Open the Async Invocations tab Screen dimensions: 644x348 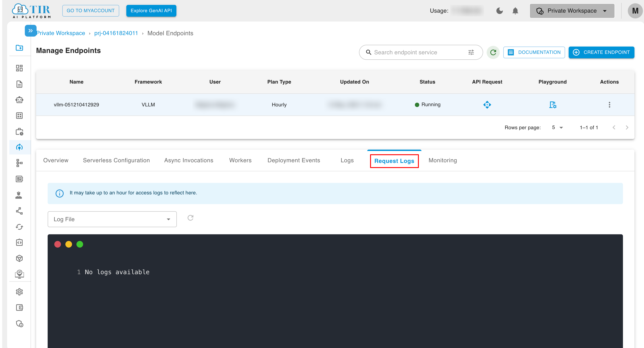click(189, 160)
